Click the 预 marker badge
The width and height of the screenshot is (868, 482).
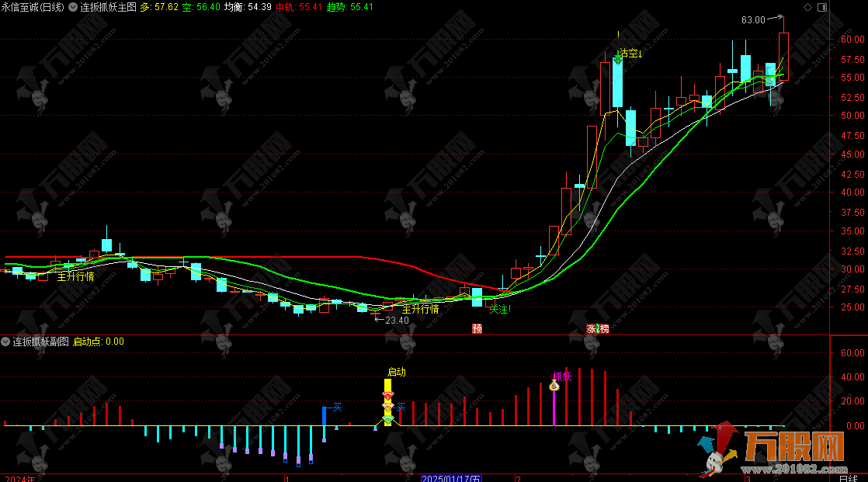tap(477, 329)
